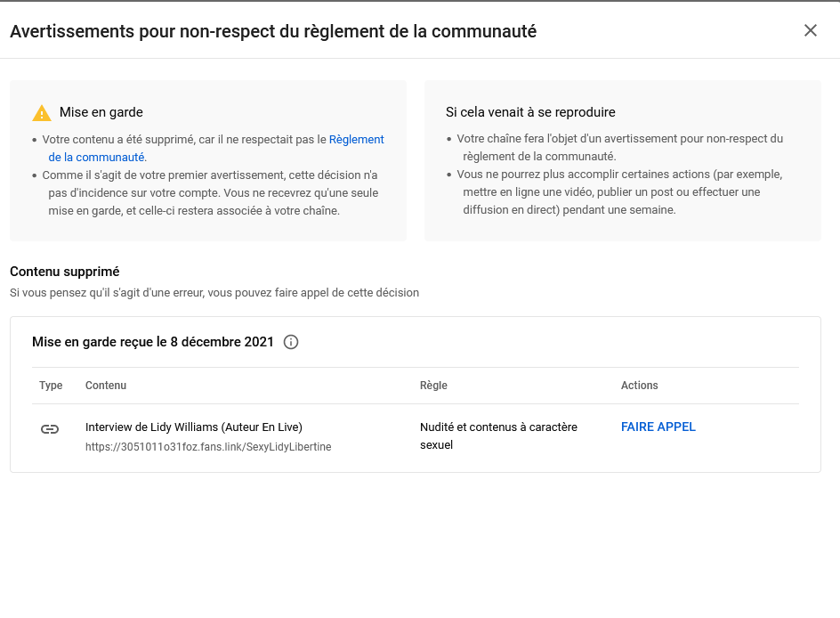This screenshot has width=840, height=618.
Task: Select the removed link URL text
Action: (208, 446)
